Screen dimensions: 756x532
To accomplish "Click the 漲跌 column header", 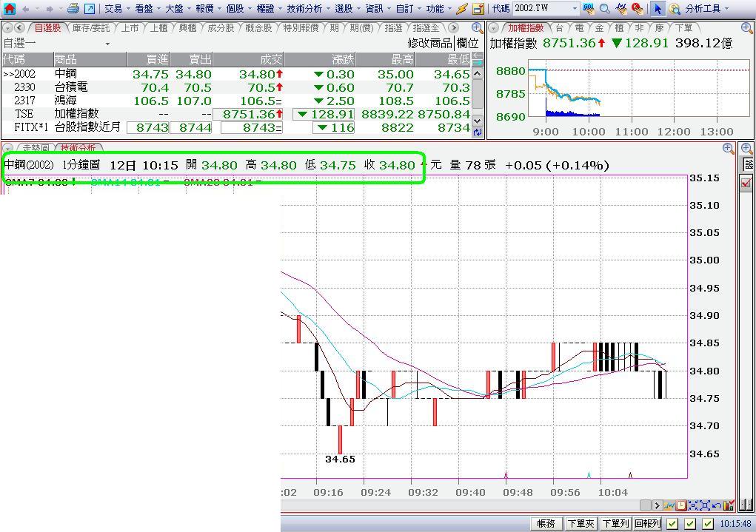I will pos(320,59).
